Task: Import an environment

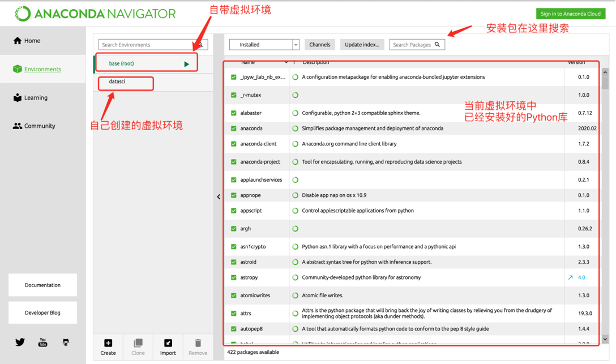Action: (x=168, y=347)
